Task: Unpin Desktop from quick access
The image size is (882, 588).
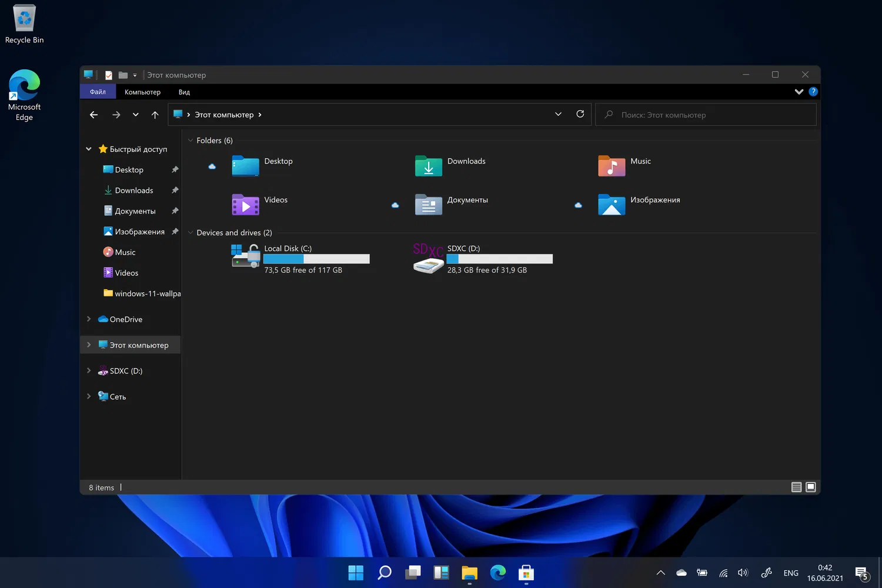Action: click(x=175, y=170)
